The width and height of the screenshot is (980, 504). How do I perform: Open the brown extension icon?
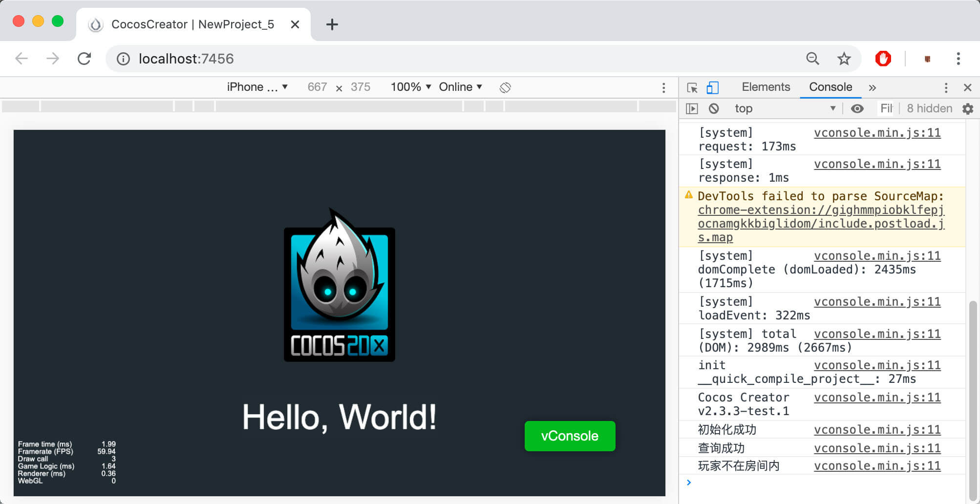[x=927, y=59]
